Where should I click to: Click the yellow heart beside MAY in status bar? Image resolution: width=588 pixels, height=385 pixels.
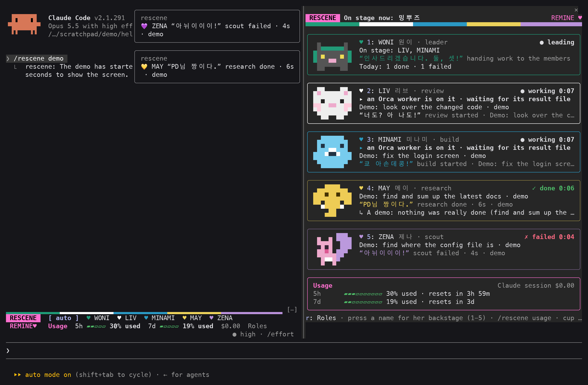tap(184, 318)
